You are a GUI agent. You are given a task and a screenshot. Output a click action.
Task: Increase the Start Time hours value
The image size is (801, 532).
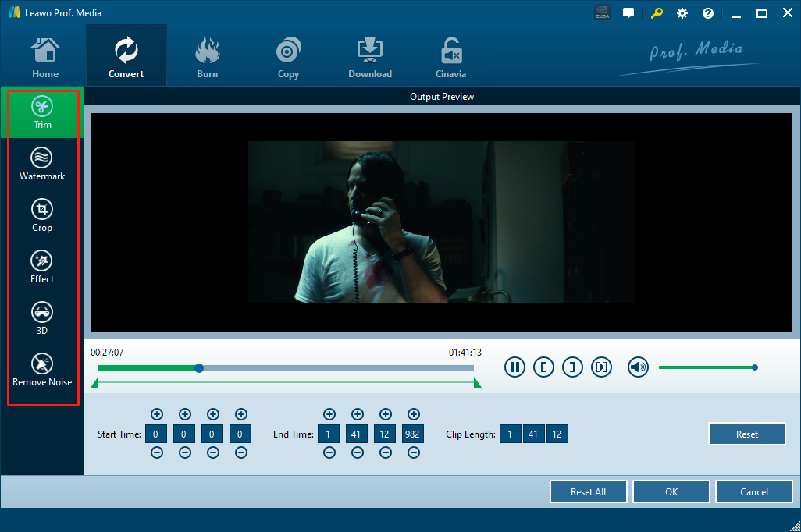156,414
